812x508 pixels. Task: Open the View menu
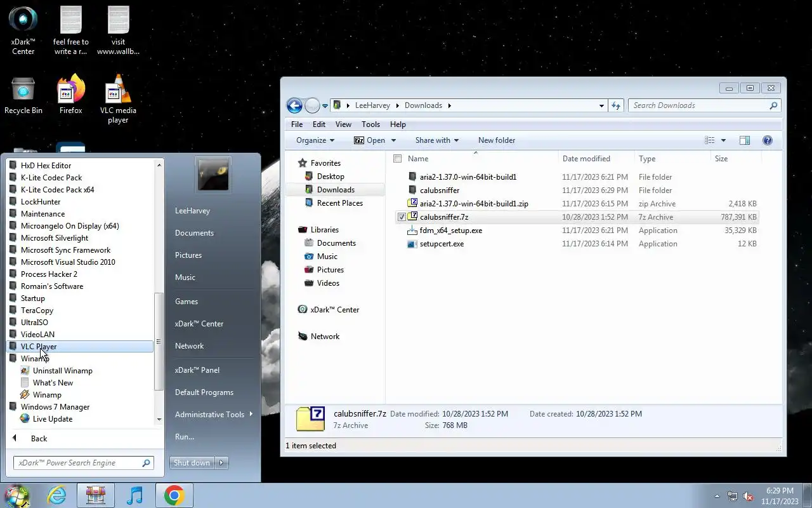pyautogui.click(x=343, y=124)
